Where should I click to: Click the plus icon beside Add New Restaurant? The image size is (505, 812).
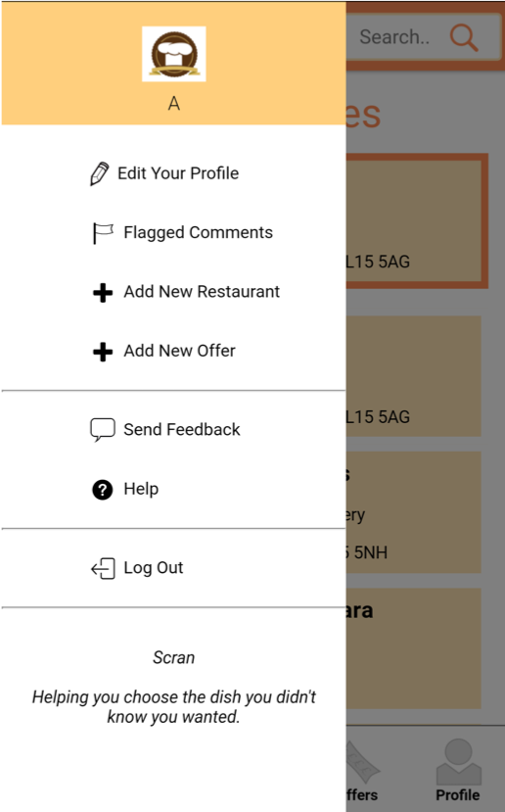click(x=103, y=293)
